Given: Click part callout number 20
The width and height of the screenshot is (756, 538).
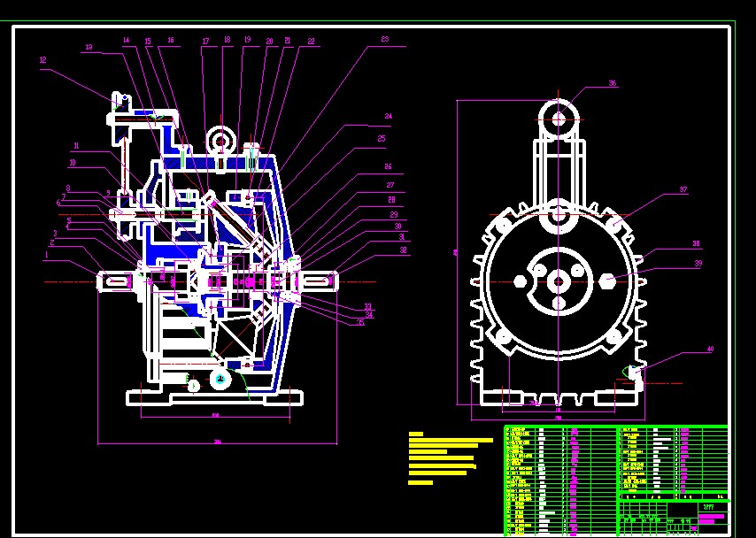Looking at the screenshot, I should click(x=269, y=42).
